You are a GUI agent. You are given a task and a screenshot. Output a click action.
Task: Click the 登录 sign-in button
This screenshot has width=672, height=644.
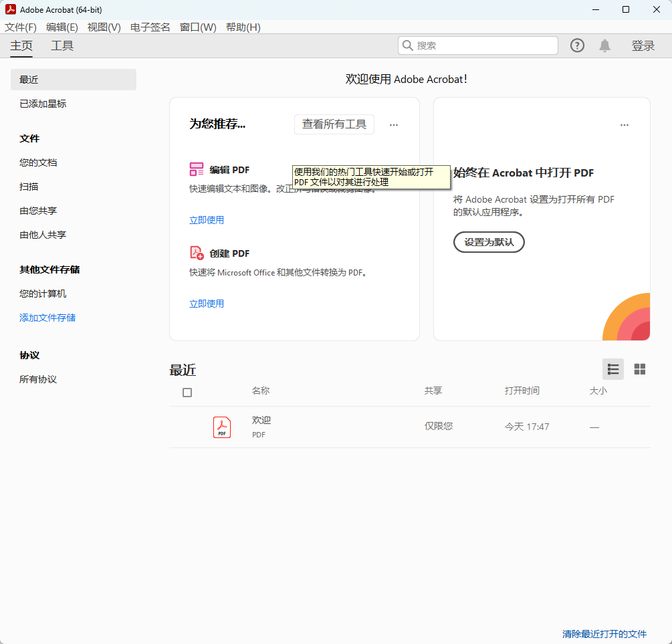[643, 45]
